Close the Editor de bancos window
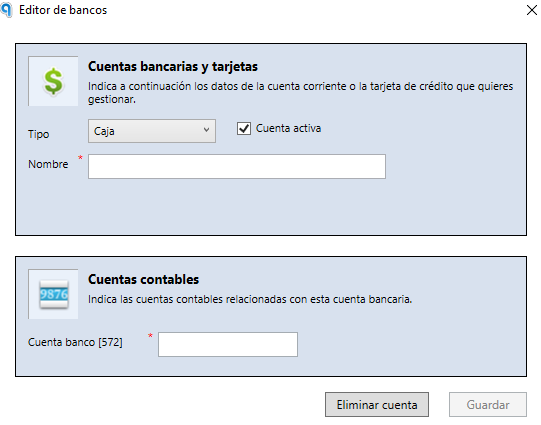Viewport: 541px width, 425px height. point(532,10)
